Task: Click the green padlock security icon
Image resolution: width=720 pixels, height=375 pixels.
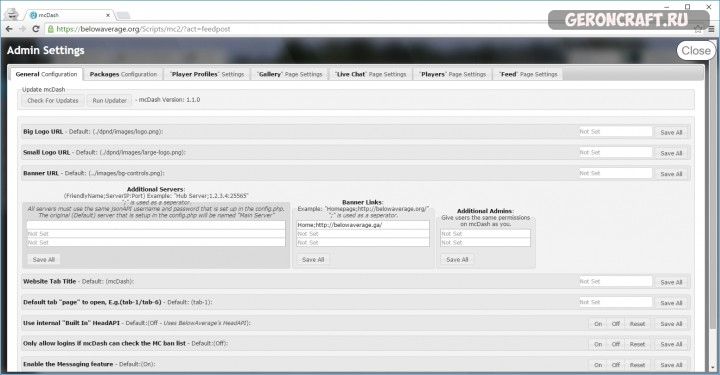Action: [x=51, y=29]
